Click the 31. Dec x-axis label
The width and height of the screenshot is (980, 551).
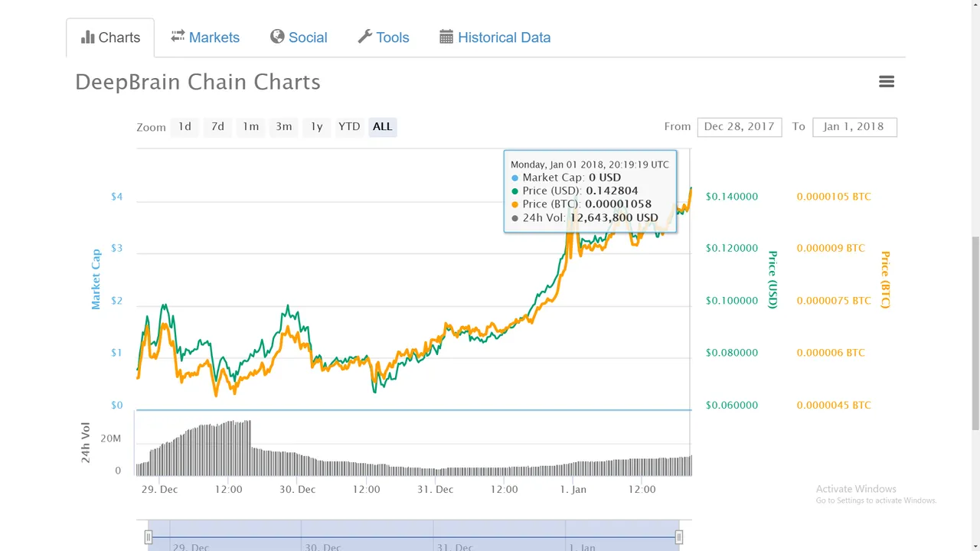435,489
